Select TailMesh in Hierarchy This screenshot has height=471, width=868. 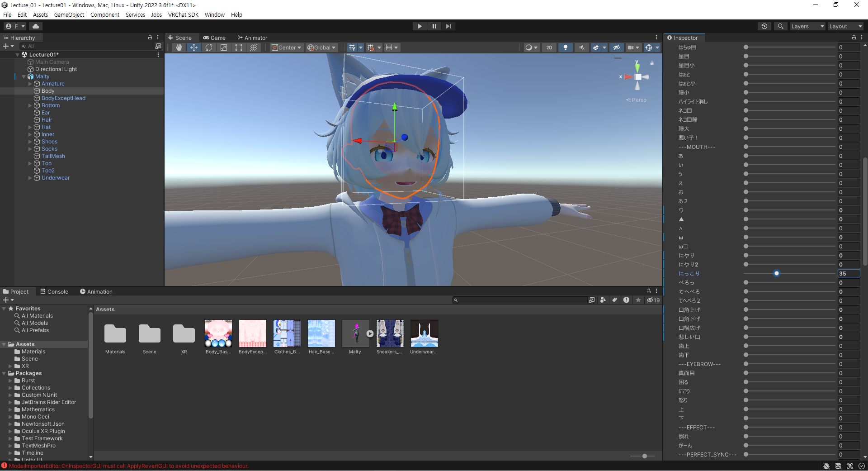coord(53,156)
